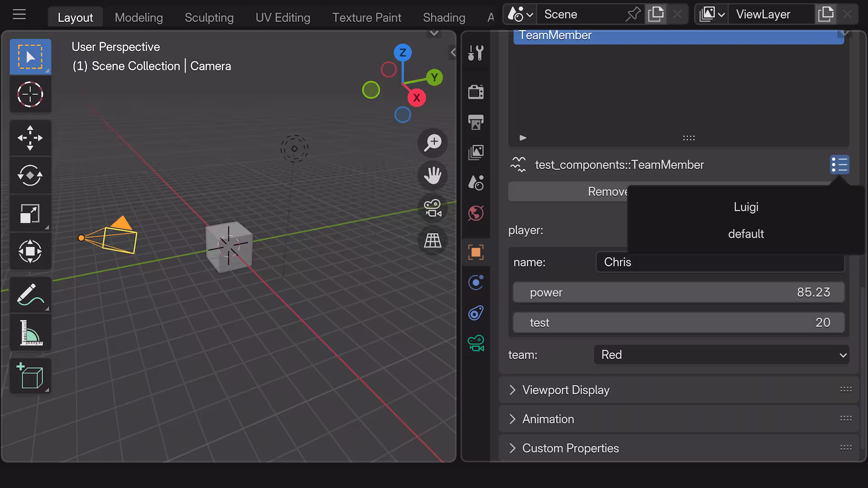Click the negative Y axis gizmo circle
This screenshot has width=868, height=488.
tap(371, 90)
